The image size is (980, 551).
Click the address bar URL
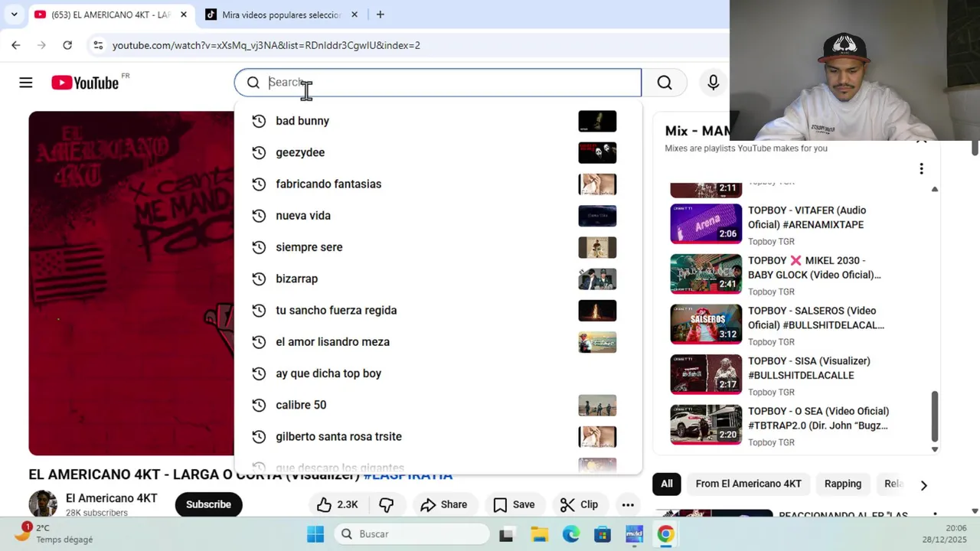pos(266,45)
